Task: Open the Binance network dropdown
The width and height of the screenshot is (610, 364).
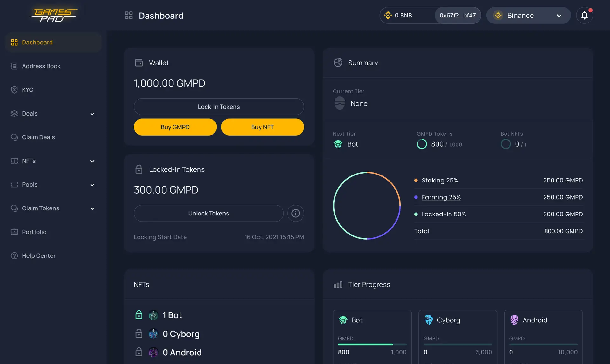Action: (528, 15)
